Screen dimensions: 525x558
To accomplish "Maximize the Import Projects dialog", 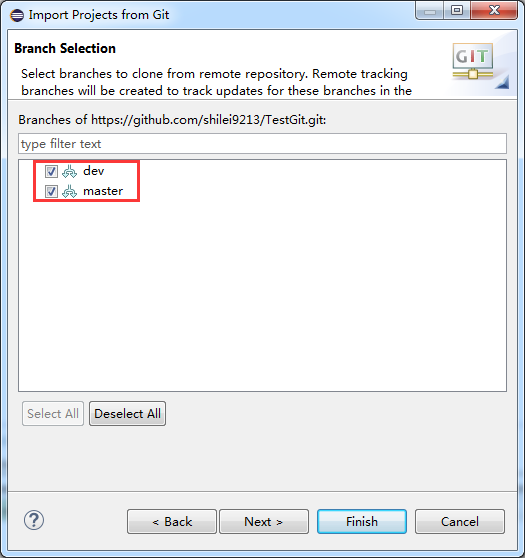I will [457, 11].
